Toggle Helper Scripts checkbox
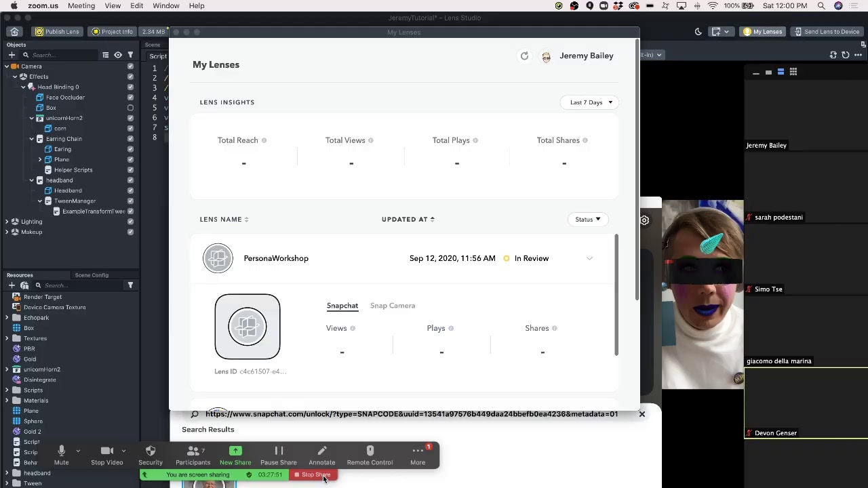 click(130, 170)
